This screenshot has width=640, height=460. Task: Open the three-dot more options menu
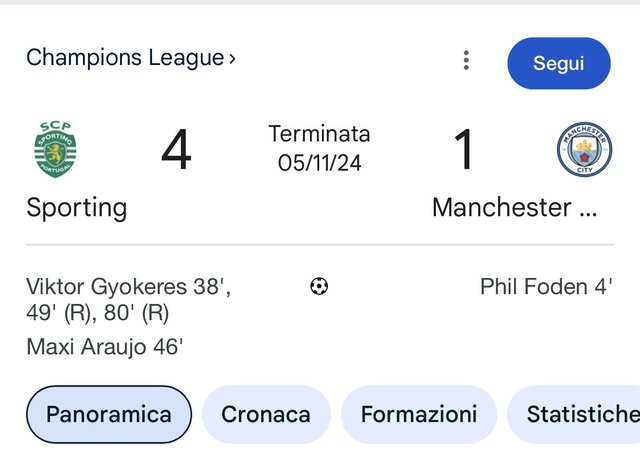(x=466, y=61)
